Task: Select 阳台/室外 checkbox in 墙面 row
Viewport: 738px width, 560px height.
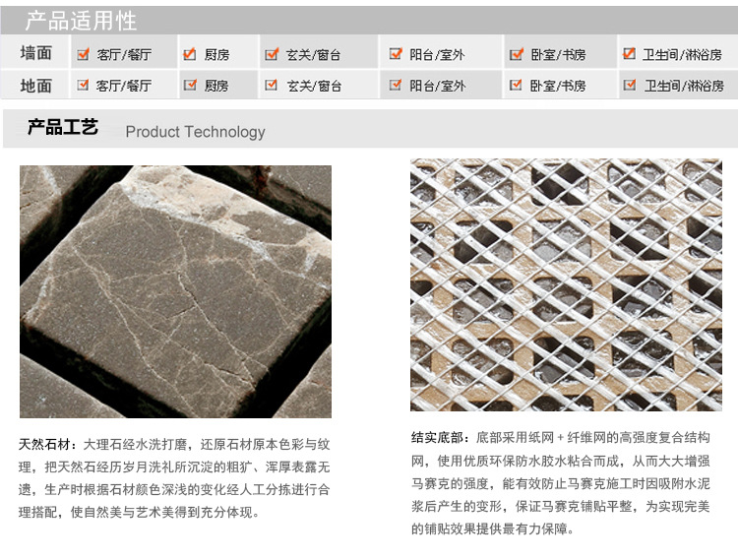Action: click(396, 54)
